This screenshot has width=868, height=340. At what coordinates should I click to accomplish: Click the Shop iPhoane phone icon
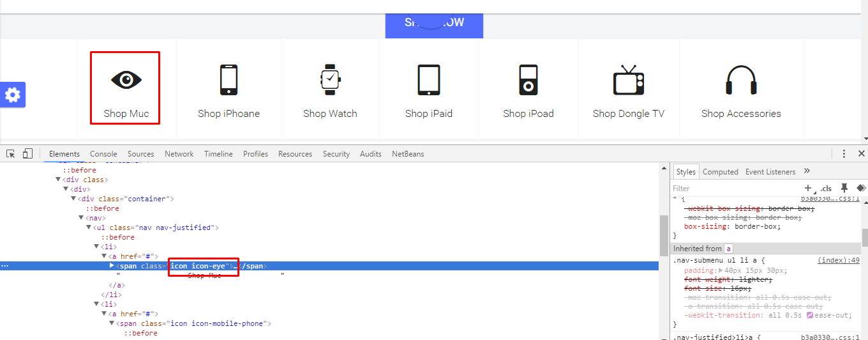[228, 80]
